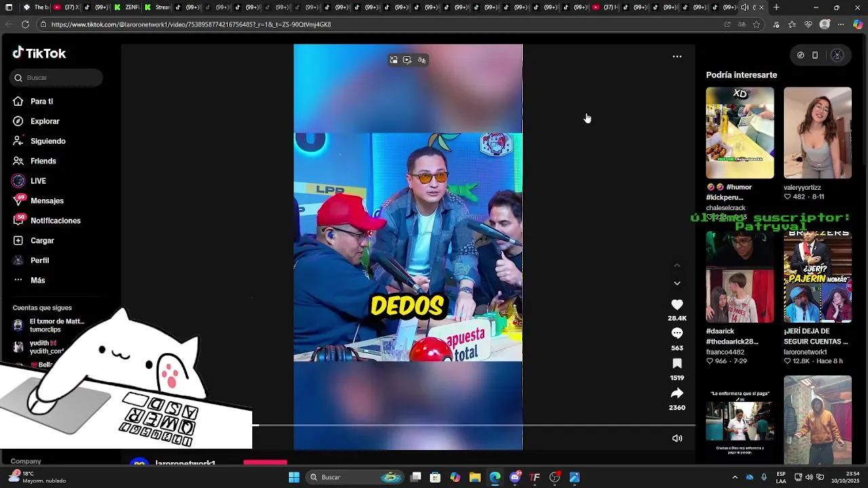This screenshot has height=488, width=868.
Task: Open comments showing 563
Action: [677, 333]
